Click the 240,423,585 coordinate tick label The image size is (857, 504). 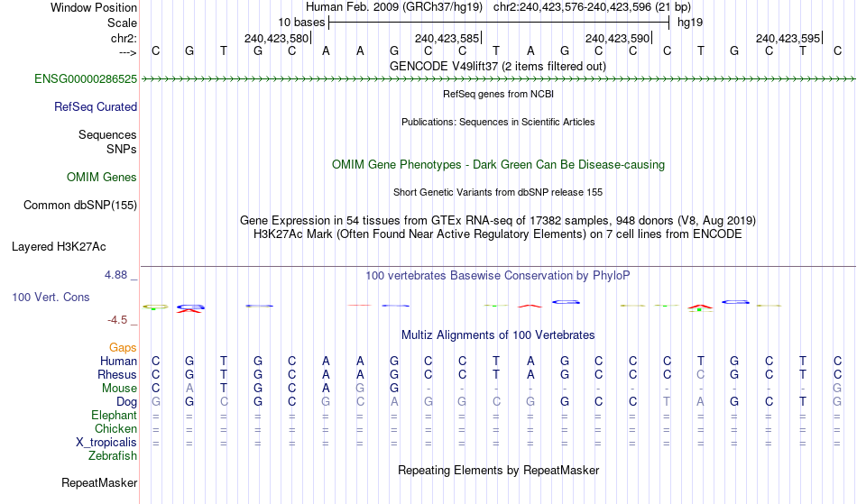pyautogui.click(x=447, y=38)
